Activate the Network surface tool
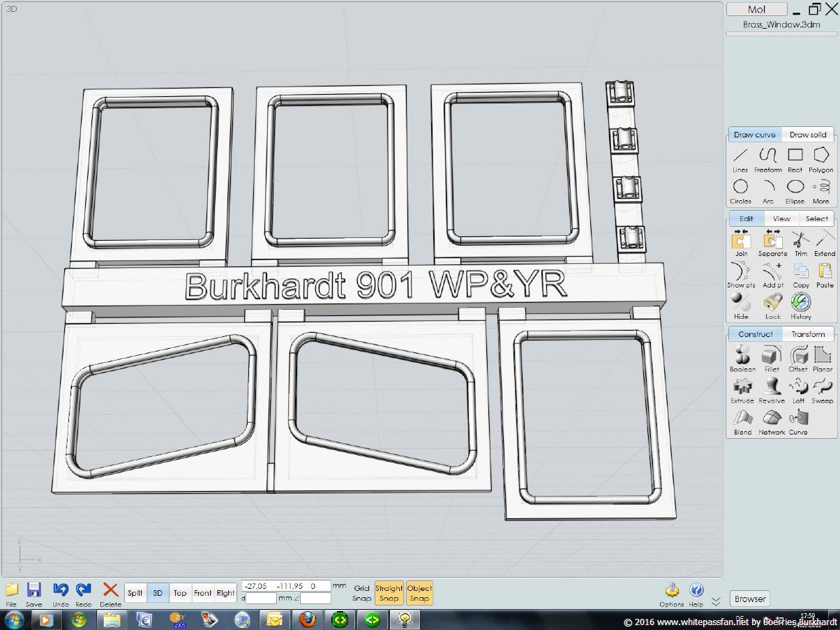Screen dimensions: 840x630 772,422
